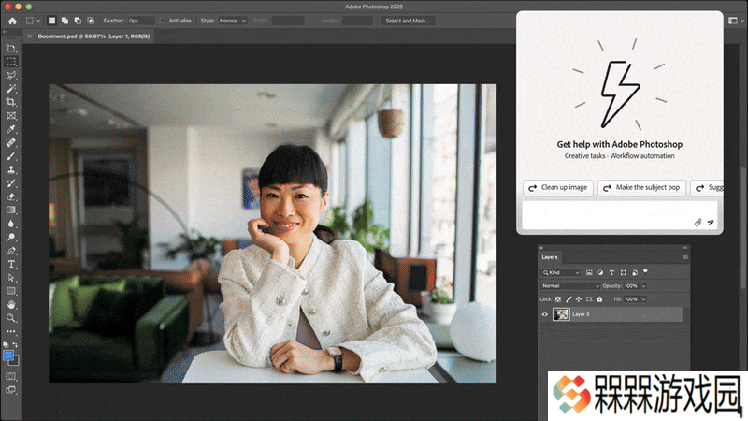Hide Layer 0 with eye icon
This screenshot has width=748, height=421.
[545, 314]
